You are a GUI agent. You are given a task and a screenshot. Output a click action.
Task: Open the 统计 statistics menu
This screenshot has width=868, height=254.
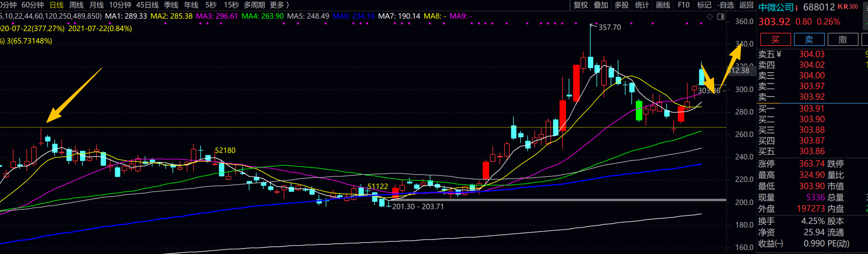click(642, 5)
